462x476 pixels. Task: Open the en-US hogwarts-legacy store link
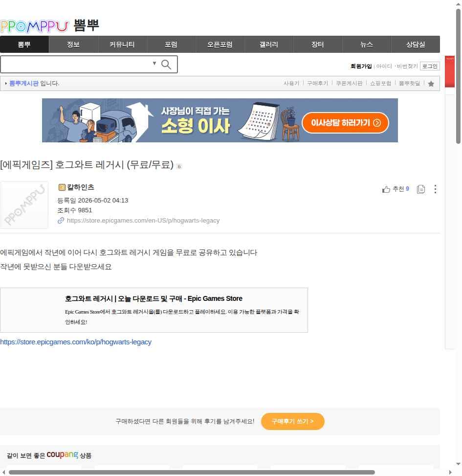coord(143,221)
